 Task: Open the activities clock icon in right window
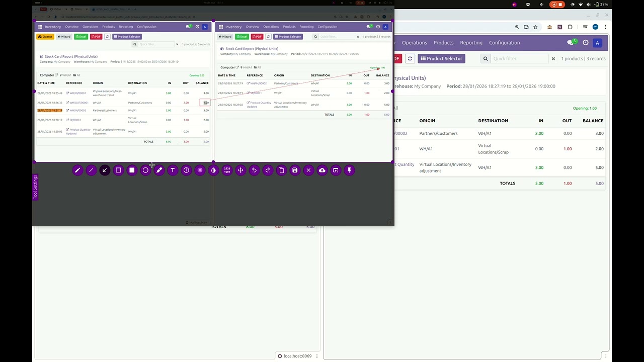(x=586, y=43)
